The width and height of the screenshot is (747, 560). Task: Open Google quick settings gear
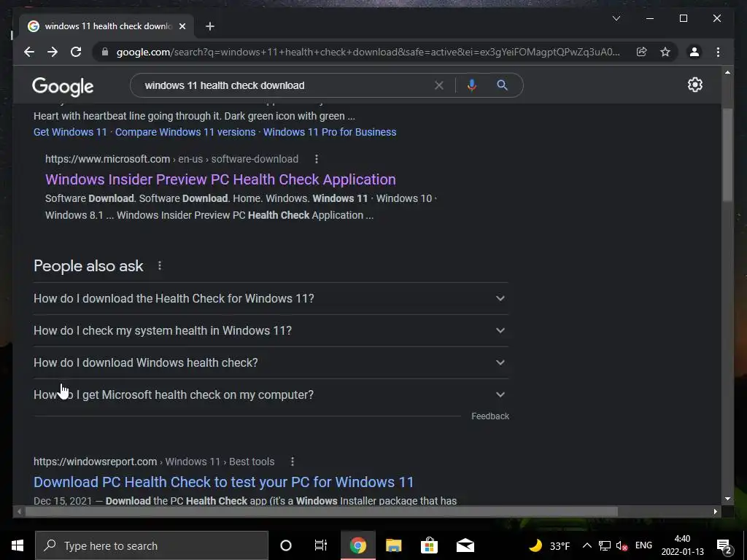coord(695,85)
